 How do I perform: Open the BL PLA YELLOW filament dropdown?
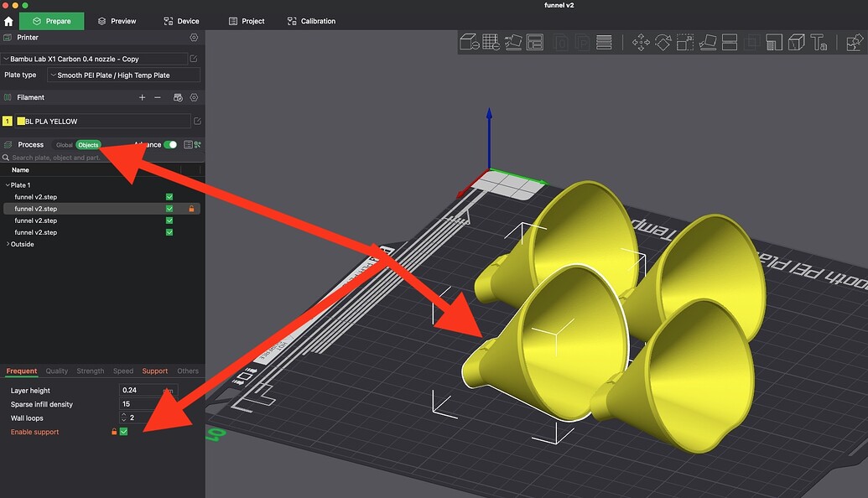(x=102, y=122)
